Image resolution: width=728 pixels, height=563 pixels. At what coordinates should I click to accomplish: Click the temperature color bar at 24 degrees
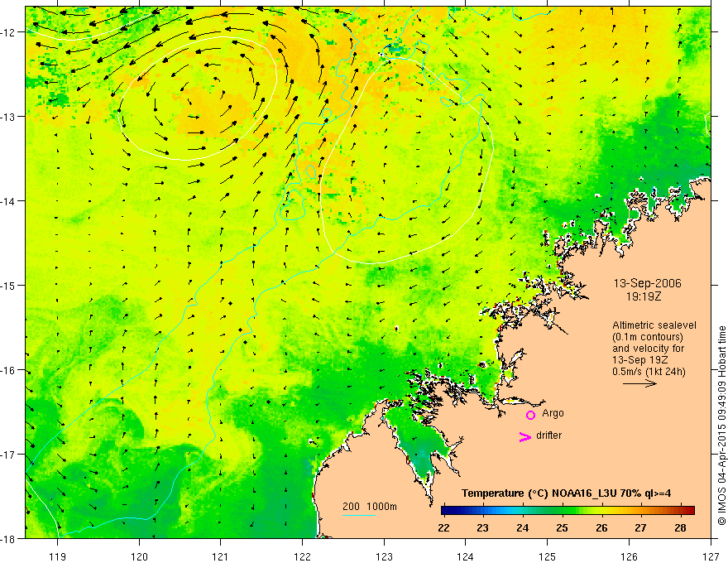[x=523, y=511]
